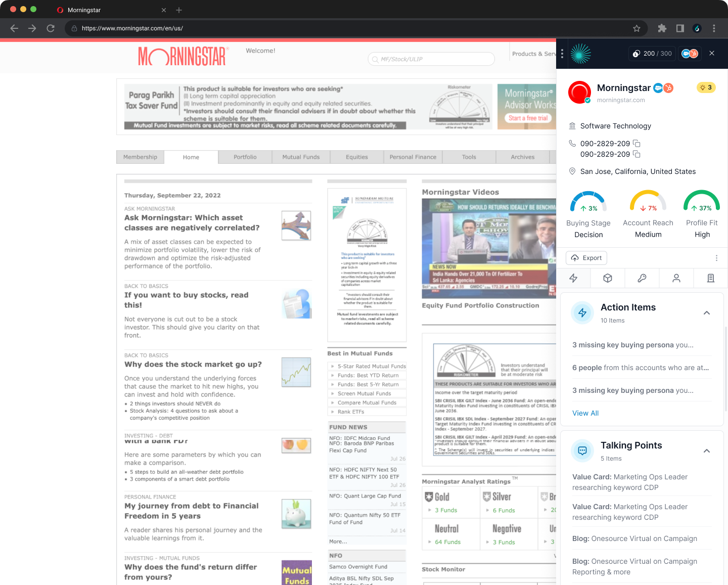
Task: Play the Morningstar Videos thumbnail
Action: 489,248
